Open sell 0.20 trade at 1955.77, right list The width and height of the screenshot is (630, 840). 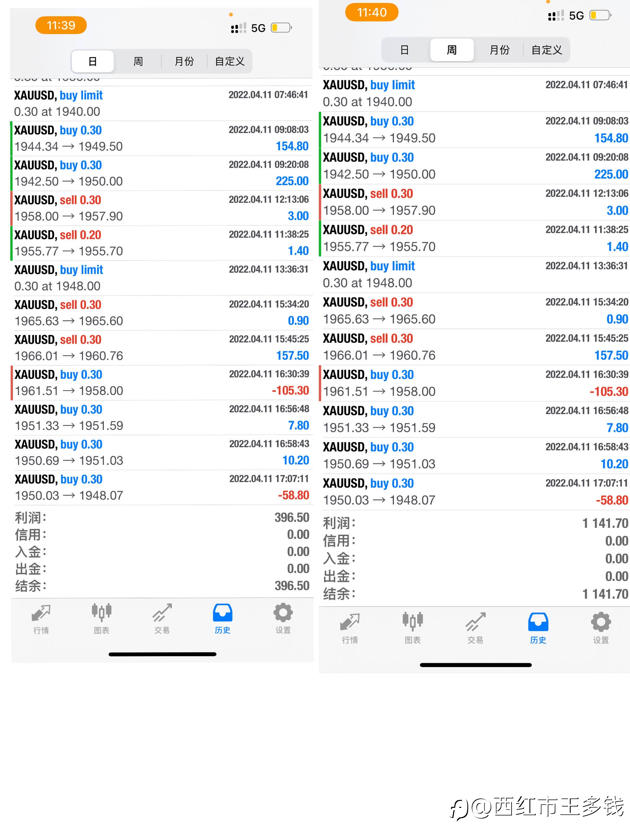tap(474, 239)
